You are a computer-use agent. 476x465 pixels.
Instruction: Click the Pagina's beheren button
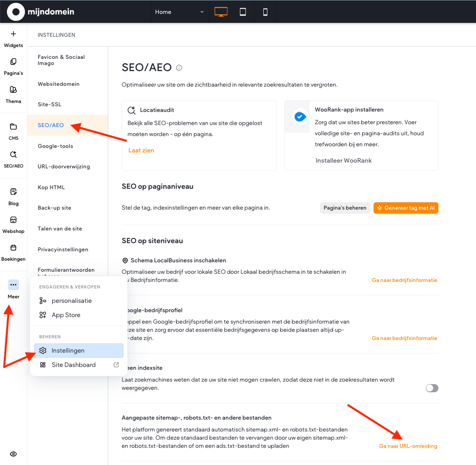click(345, 208)
